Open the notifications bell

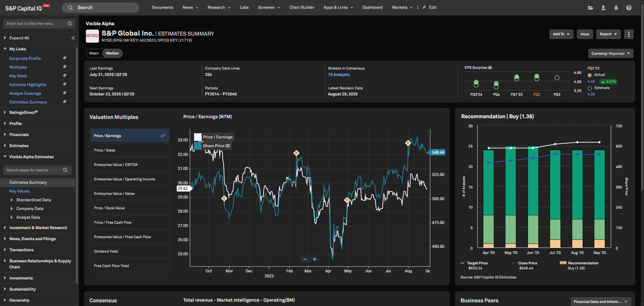616,8
